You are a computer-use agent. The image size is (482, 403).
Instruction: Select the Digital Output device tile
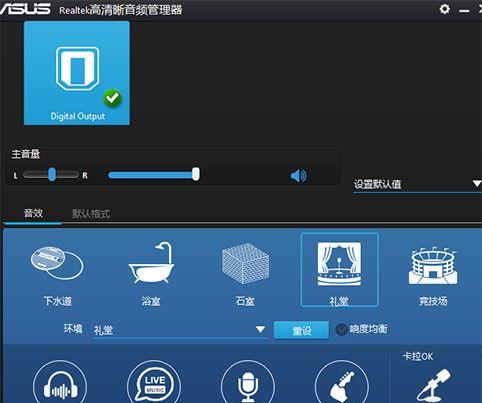[77, 73]
